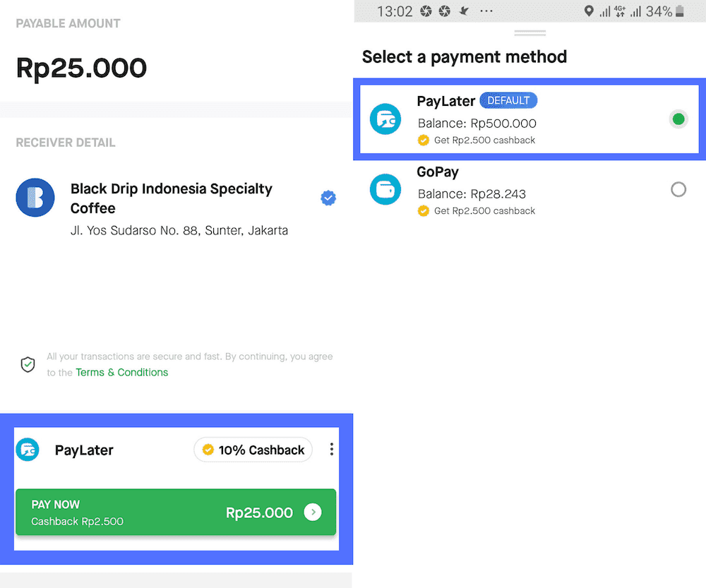Click the Rp25.000 payable amount text
This screenshot has height=588, width=706.
tap(81, 68)
